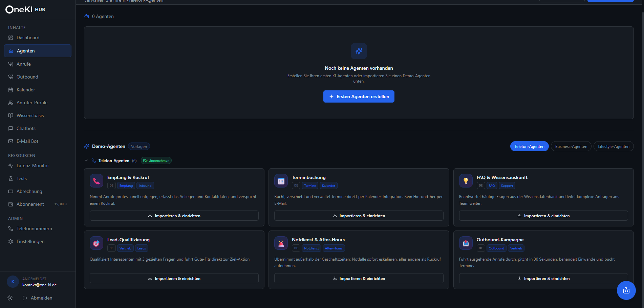Click the Chatbots speech bubble icon
Screen dimensions: 644x308
click(x=10, y=128)
